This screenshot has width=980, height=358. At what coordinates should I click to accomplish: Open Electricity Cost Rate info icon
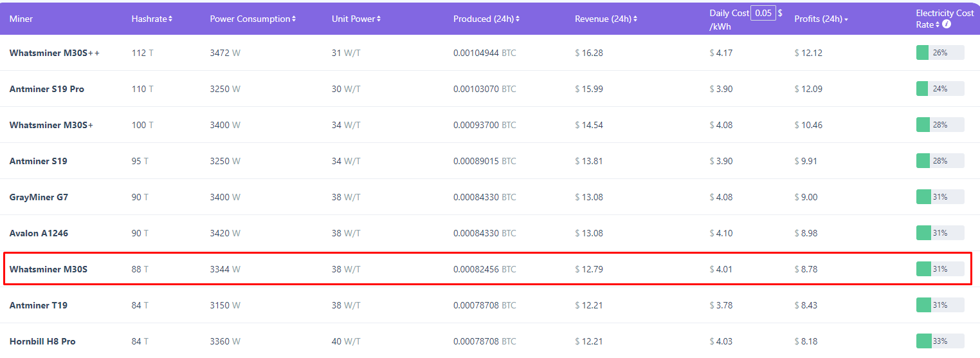click(947, 24)
